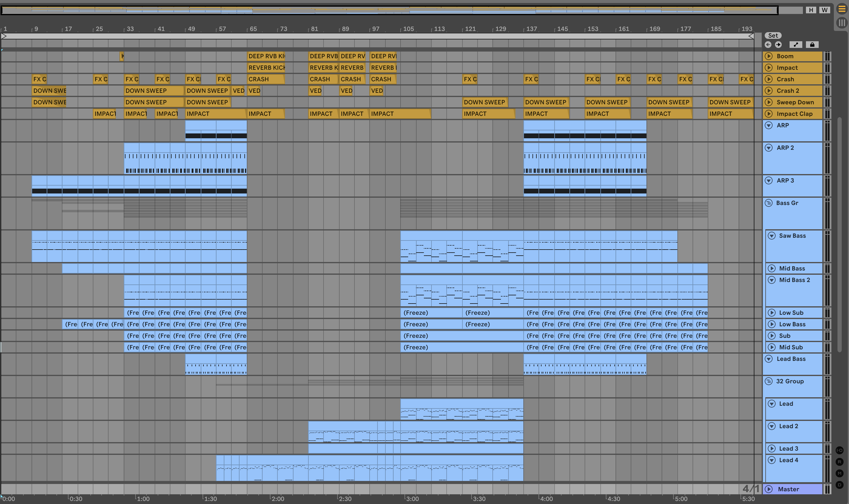This screenshot has width=849, height=504.
Task: Click the lock envelopes icon
Action: tap(812, 45)
